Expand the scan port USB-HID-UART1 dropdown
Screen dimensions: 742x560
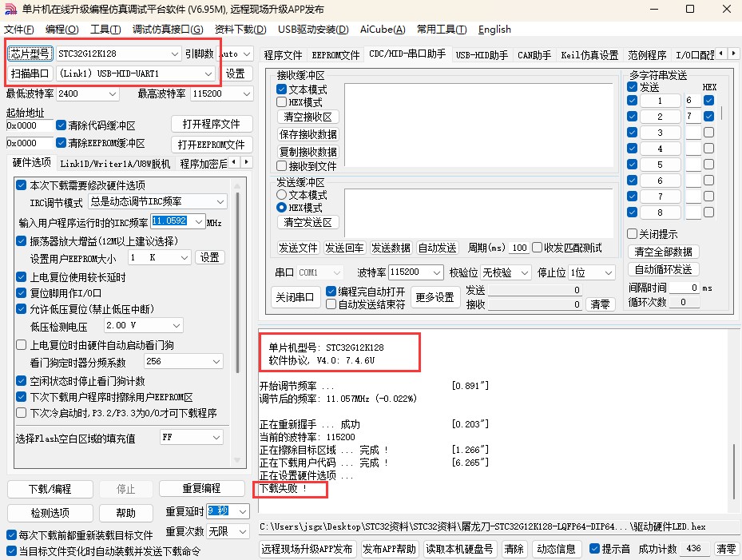pyautogui.click(x=208, y=73)
